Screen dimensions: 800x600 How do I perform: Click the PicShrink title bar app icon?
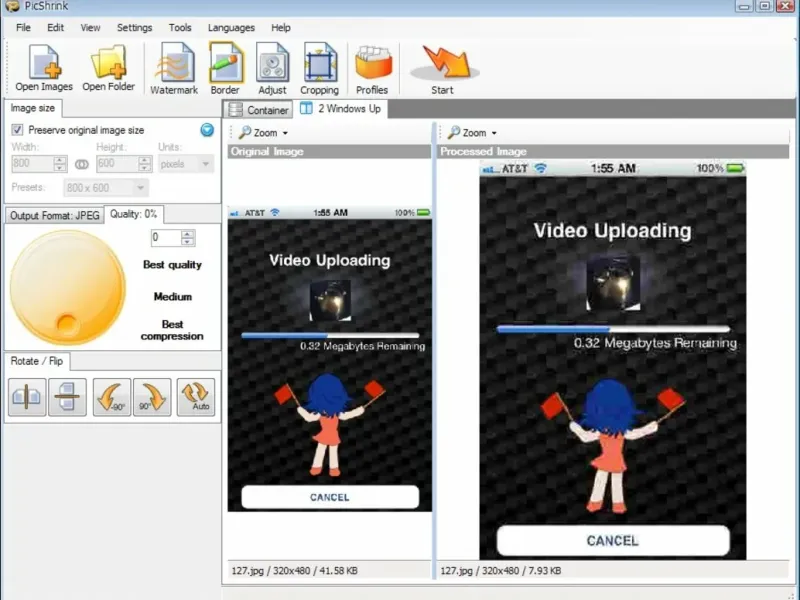point(13,6)
